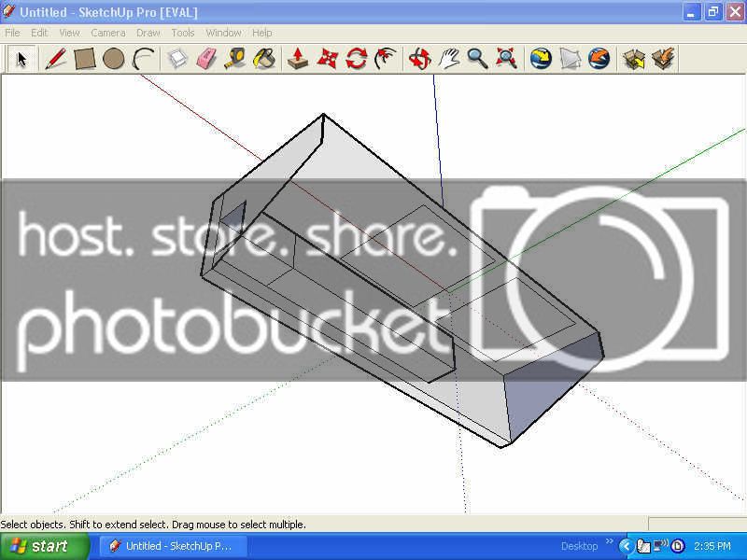Image resolution: width=747 pixels, height=560 pixels.
Task: Pick the Circle tool
Action: coord(113,59)
